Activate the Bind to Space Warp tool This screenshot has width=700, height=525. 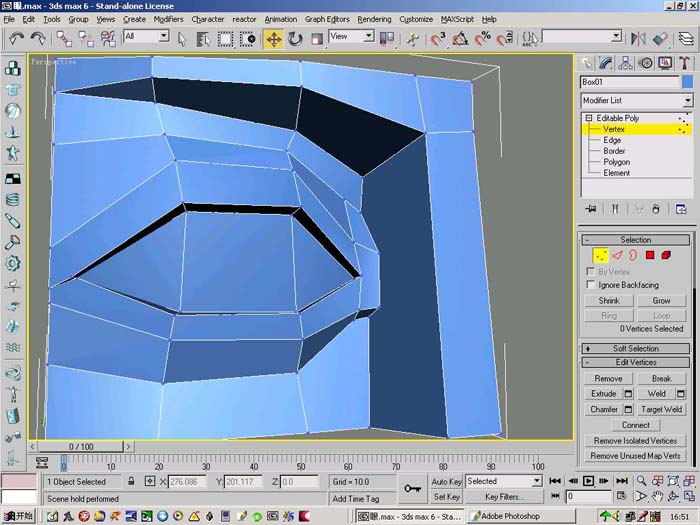pyautogui.click(x=108, y=39)
